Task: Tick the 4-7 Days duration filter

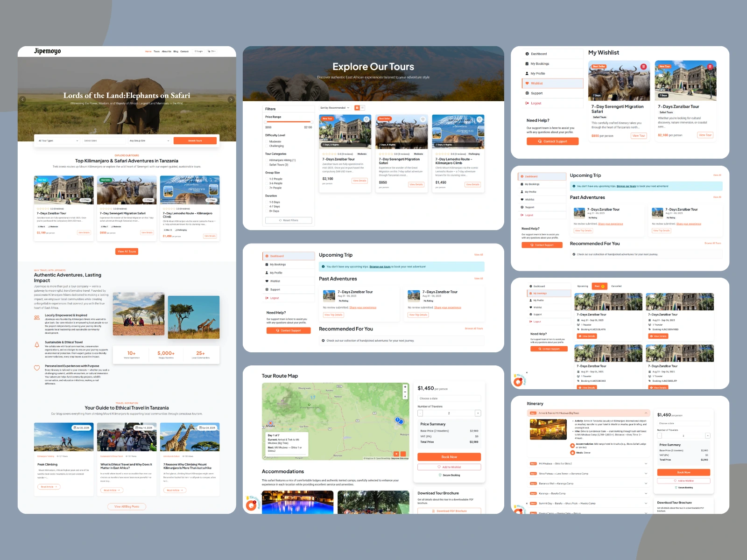Action: tap(267, 206)
